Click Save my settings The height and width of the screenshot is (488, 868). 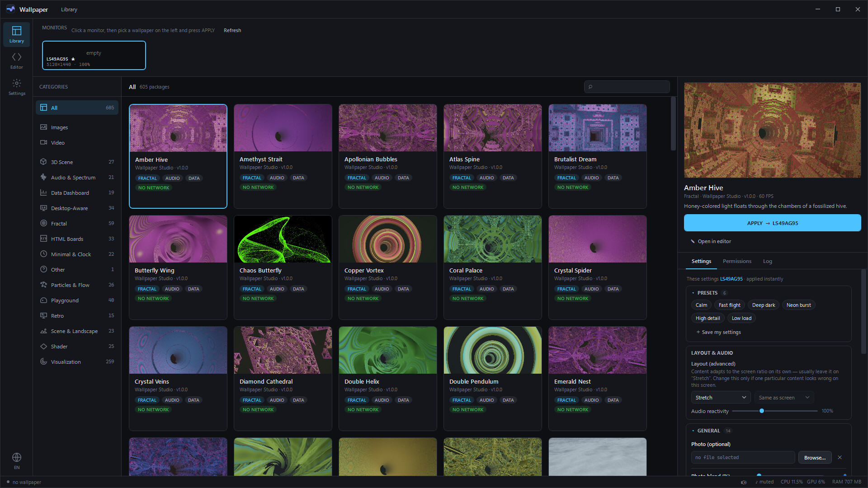tap(718, 332)
